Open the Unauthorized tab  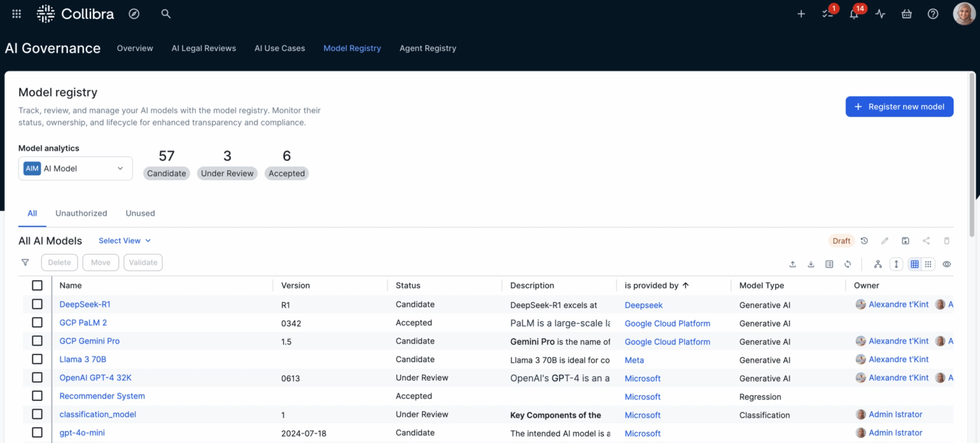[x=81, y=213]
